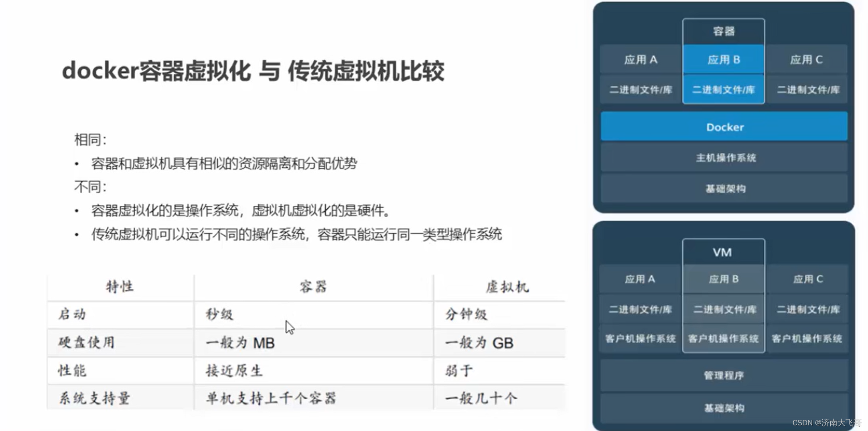Click "客户机操作系统" in the 应用 C column

[807, 339]
